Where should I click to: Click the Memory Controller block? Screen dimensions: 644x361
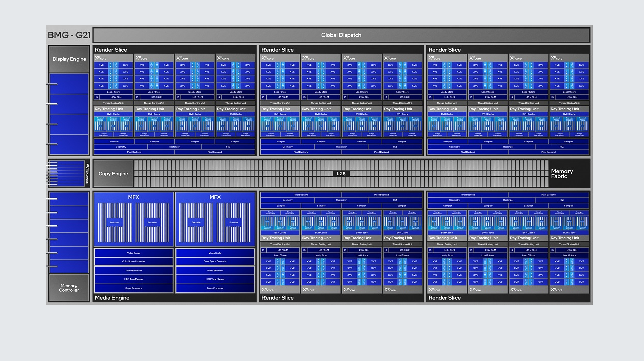[x=69, y=288]
